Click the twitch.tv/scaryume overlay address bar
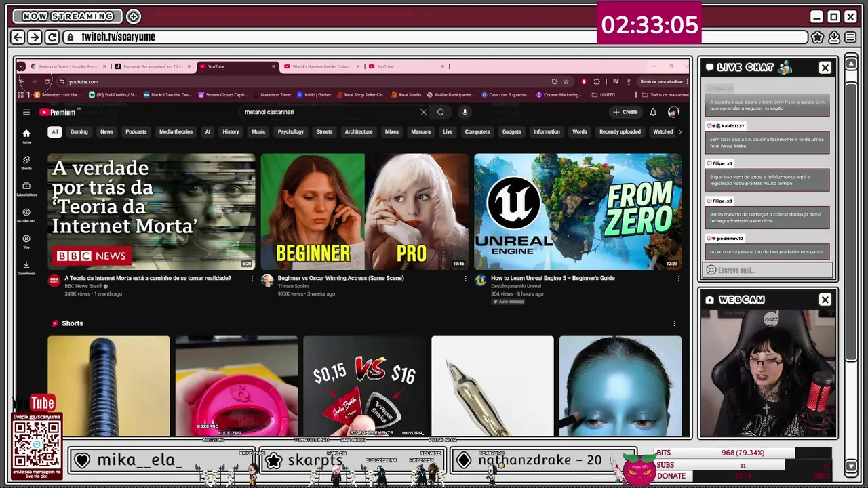This screenshot has height=488, width=868. point(434,37)
